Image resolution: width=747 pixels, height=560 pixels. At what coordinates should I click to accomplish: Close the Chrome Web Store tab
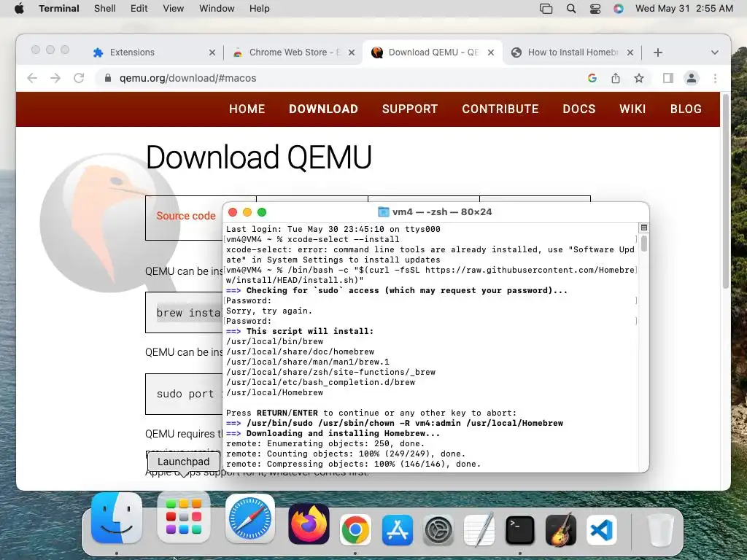coord(352,52)
